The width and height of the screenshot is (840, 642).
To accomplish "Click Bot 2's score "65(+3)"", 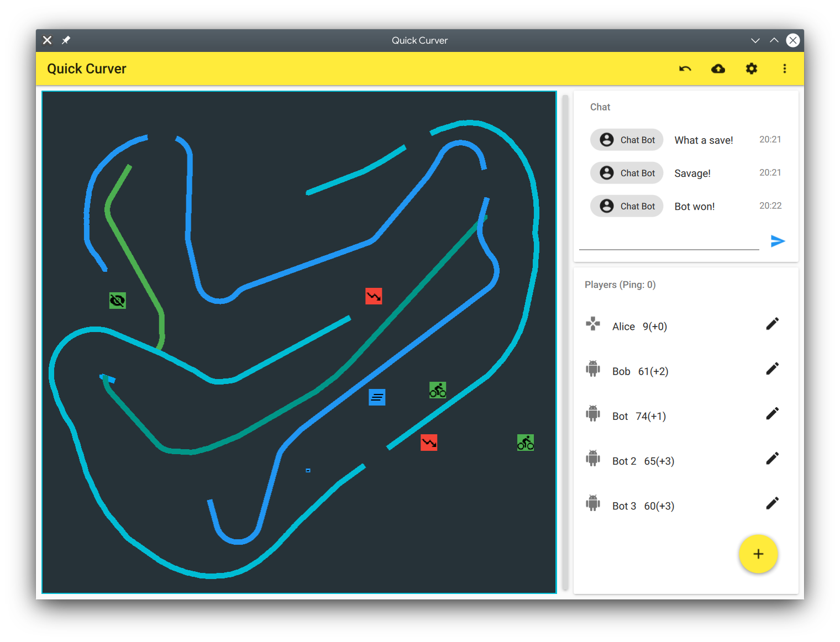I will pos(659,461).
